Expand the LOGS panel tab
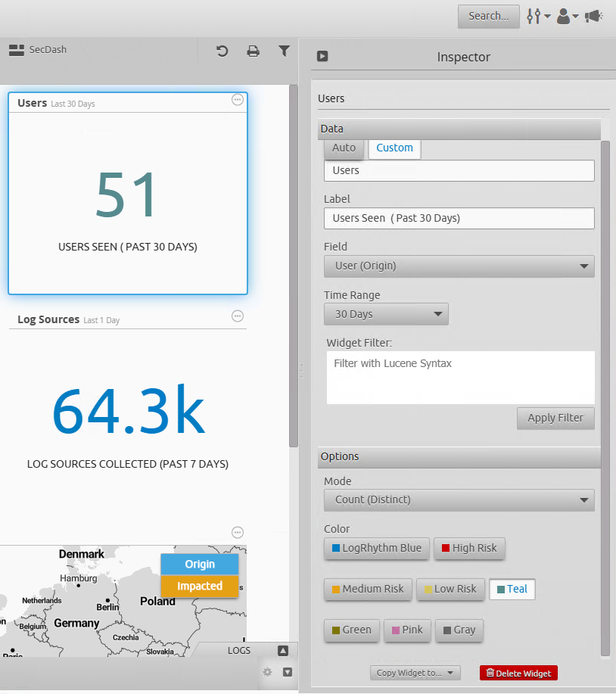The image size is (616, 694). [282, 650]
